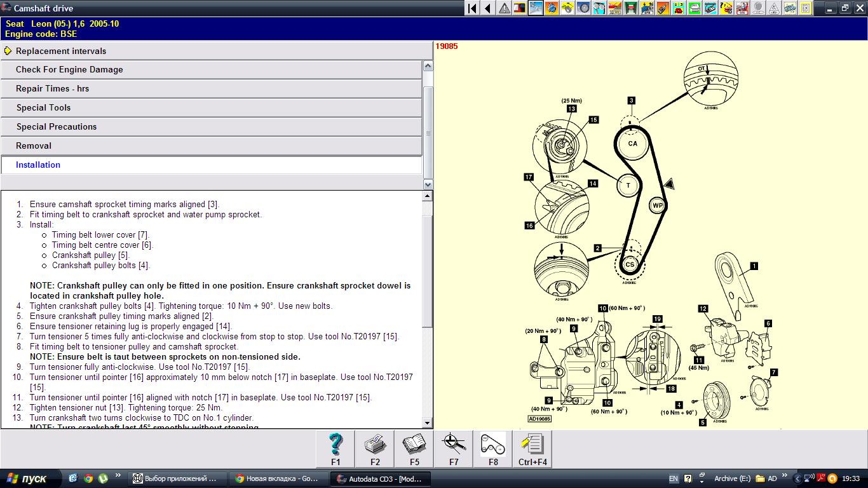
Task: Click yellow icon with question mark and car
Action: pos(726,8)
